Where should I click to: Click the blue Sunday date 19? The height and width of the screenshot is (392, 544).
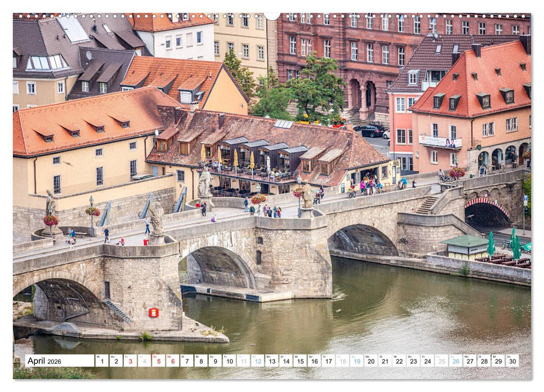pyautogui.click(x=357, y=363)
